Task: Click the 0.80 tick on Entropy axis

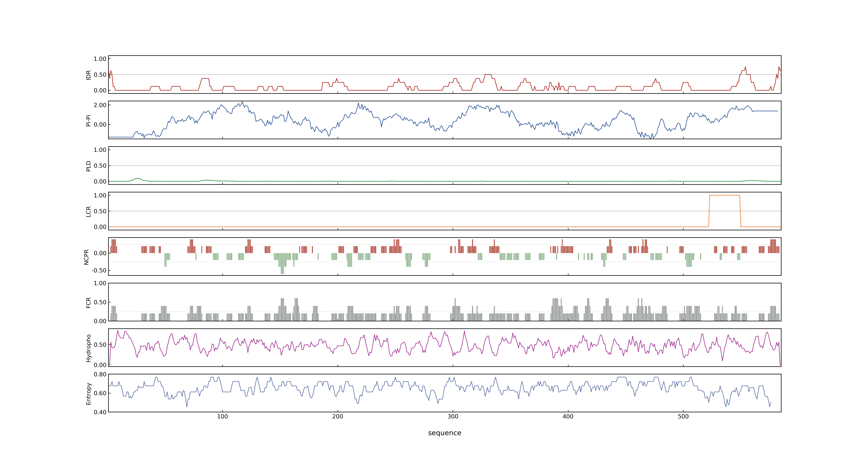Action: 100,374
